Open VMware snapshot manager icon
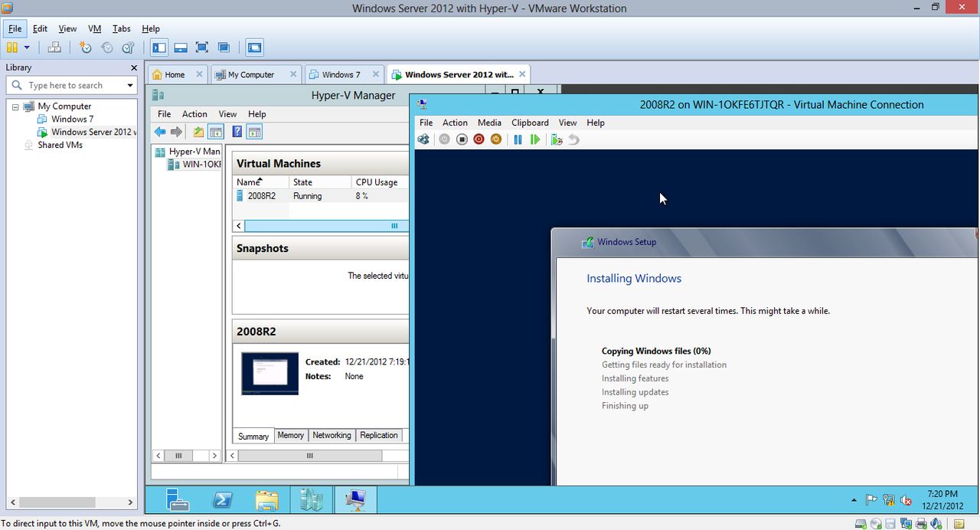Screen dimensions: 980x530 pyautogui.click(x=129, y=47)
